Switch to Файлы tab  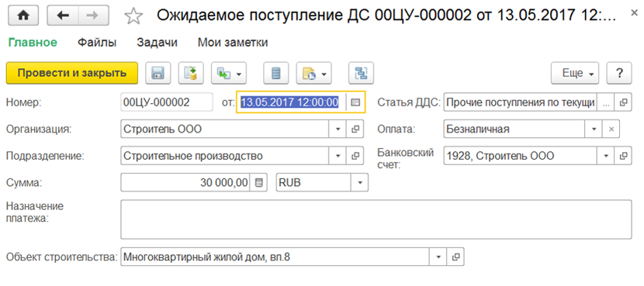point(97,43)
